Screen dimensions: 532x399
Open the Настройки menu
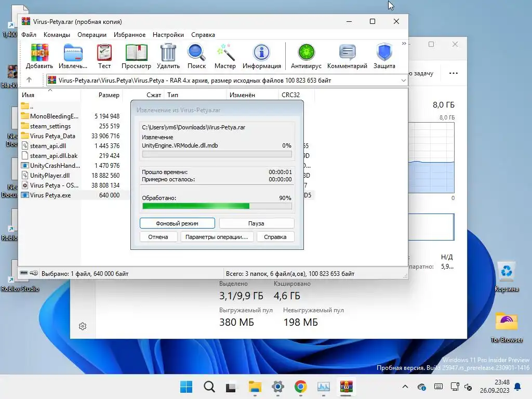click(x=168, y=35)
